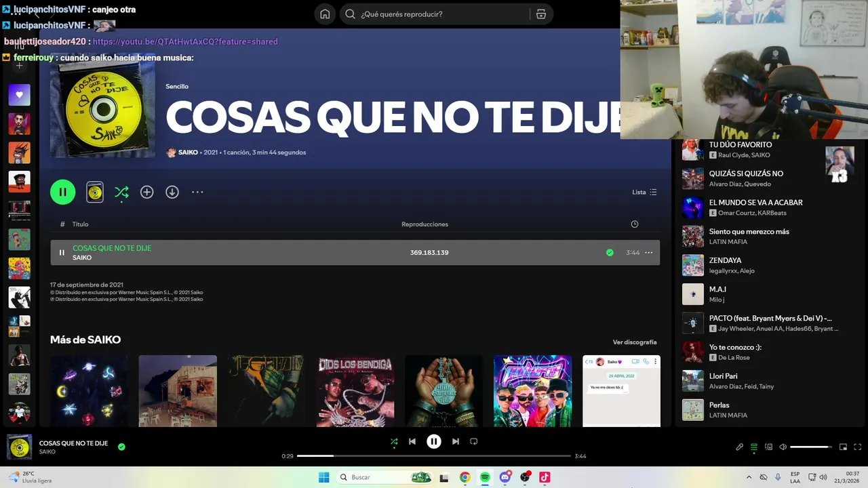Open the weather widget showing 26°C

point(30,477)
